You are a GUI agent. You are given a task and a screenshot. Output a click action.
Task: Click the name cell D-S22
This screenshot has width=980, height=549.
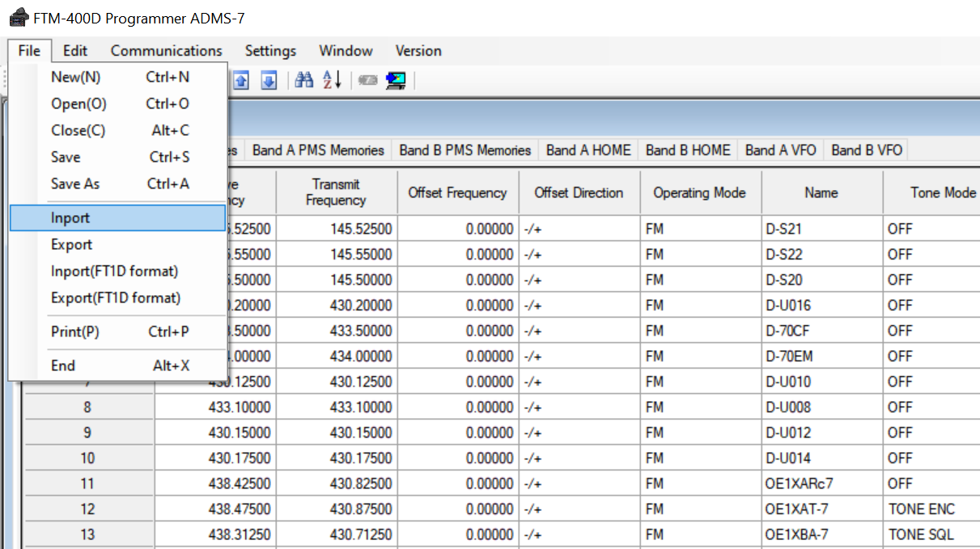pos(821,255)
